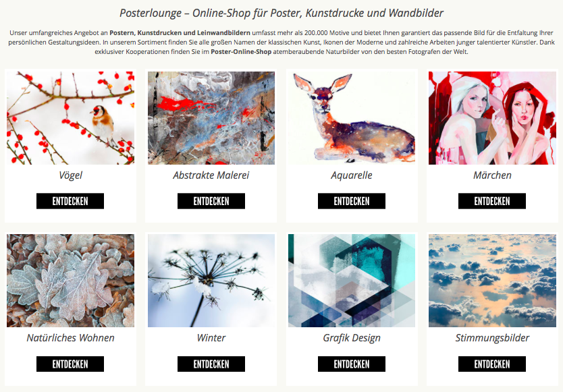Click ENTDECKEN under Abstrakte Malerei
Screen dimensions: 563x392
click(x=211, y=201)
